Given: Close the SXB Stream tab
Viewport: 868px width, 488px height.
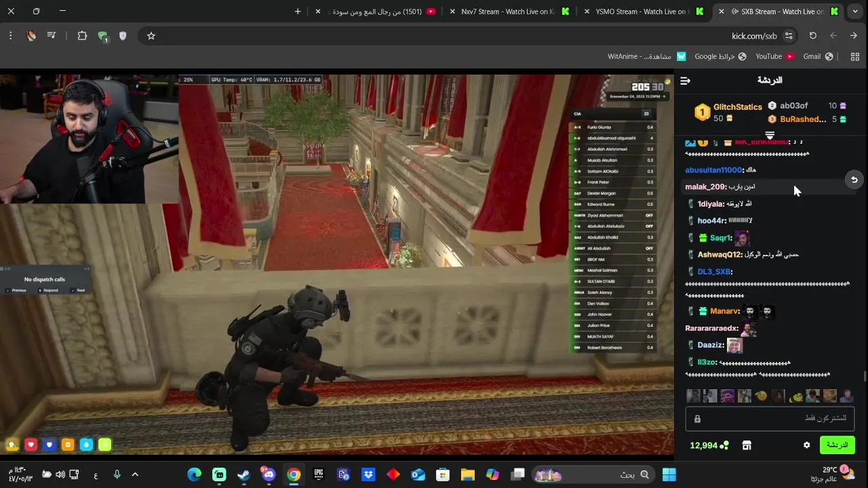Looking at the screenshot, I should (x=722, y=12).
